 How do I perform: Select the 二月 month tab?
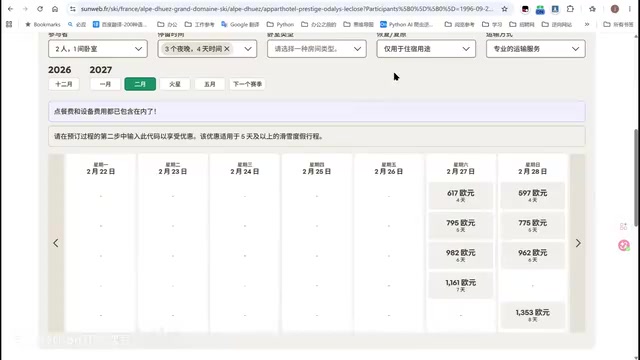(x=140, y=84)
